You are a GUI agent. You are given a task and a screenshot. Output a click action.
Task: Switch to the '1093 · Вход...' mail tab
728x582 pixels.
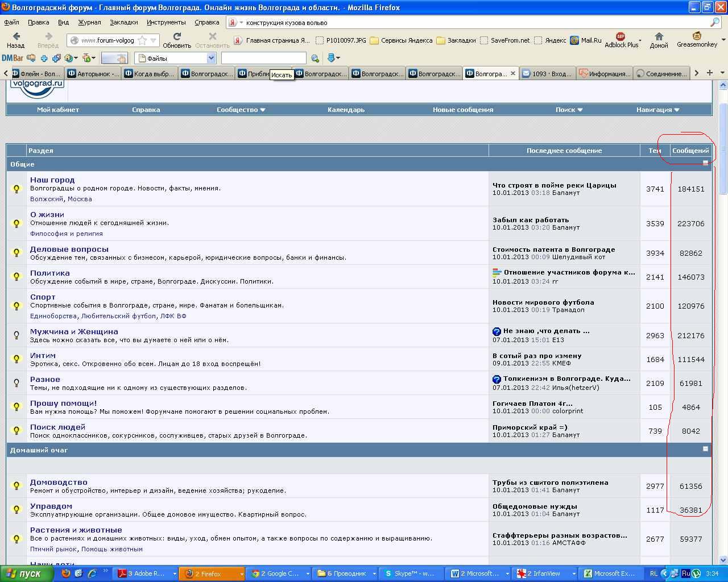tap(547, 73)
